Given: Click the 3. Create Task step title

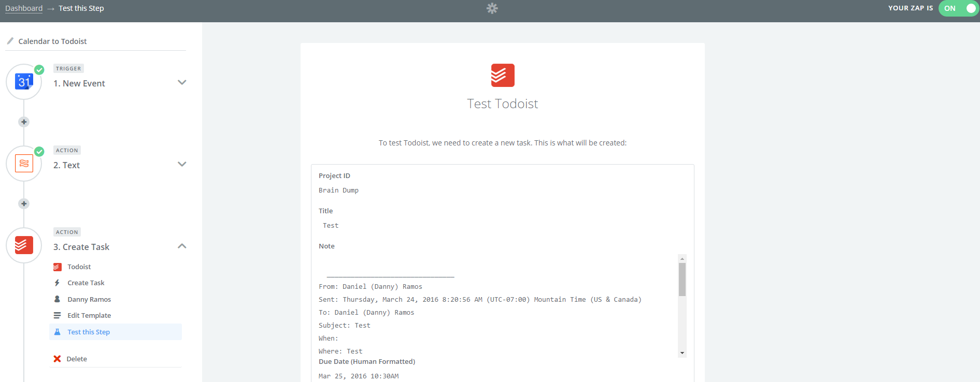Looking at the screenshot, I should pyautogui.click(x=81, y=247).
